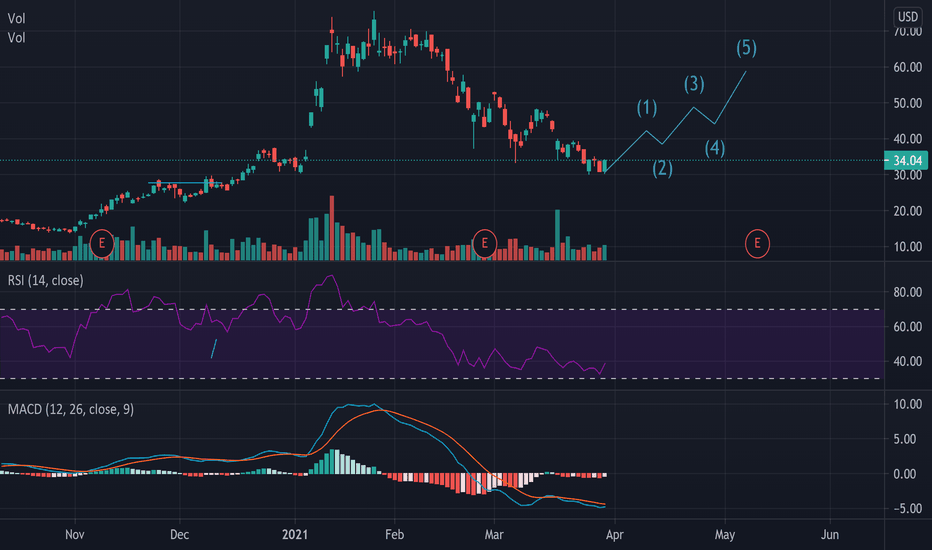Viewport: 932px width, 550px height.
Task: Click the earnings E marker near March
Action: [484, 243]
